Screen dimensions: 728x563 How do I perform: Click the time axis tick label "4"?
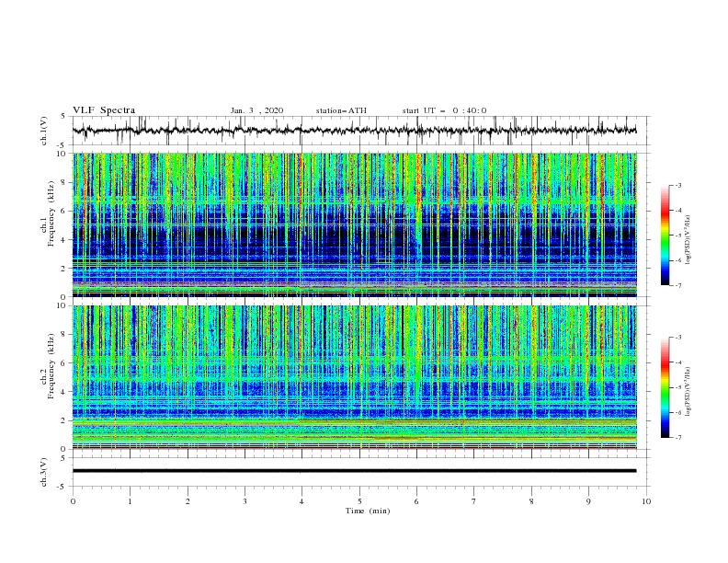point(302,501)
